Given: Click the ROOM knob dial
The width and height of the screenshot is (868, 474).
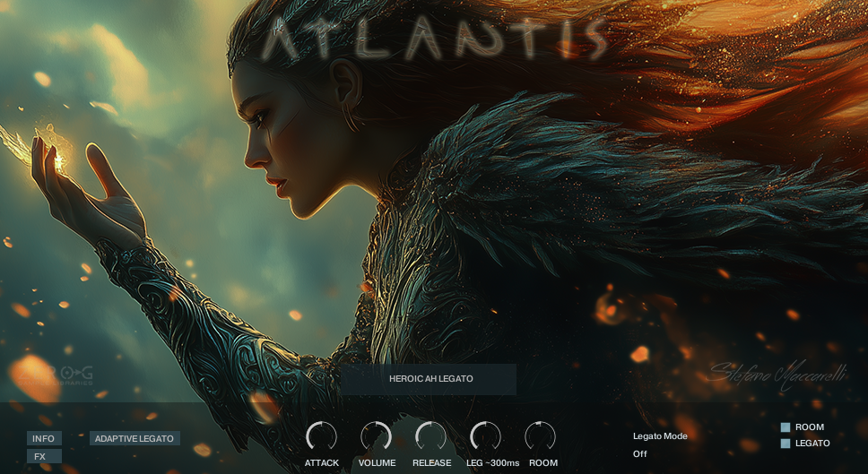Looking at the screenshot, I should tap(540, 436).
